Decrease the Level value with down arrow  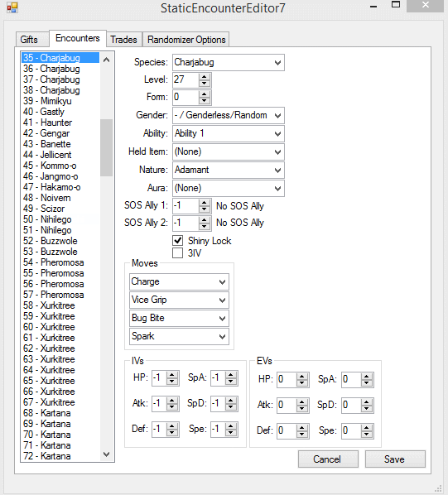205,83
